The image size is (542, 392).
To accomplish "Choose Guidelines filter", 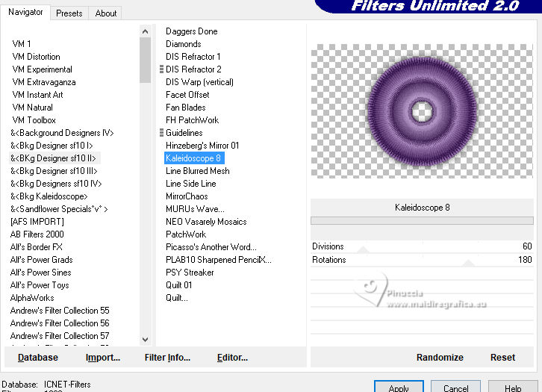I will tap(184, 133).
